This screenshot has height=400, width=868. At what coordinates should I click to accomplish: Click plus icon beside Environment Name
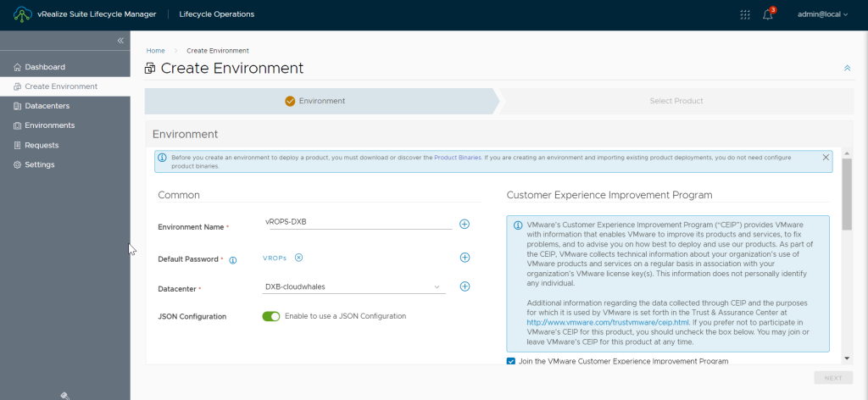[x=465, y=224]
